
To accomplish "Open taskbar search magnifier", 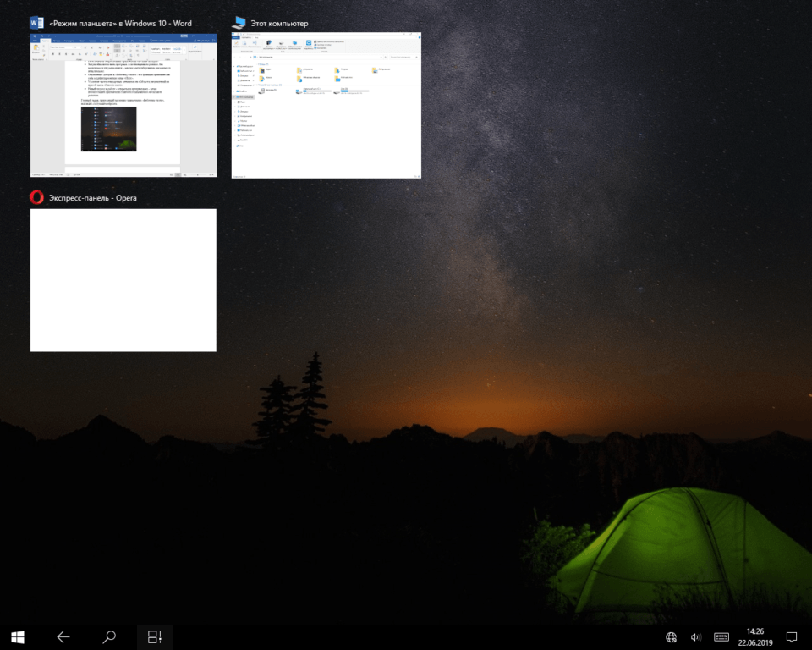I will click(109, 637).
